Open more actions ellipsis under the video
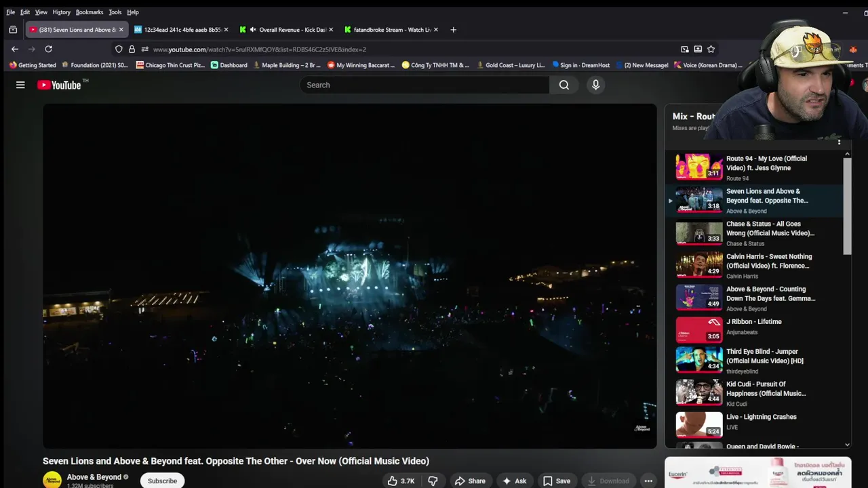The image size is (868, 488). (648, 481)
